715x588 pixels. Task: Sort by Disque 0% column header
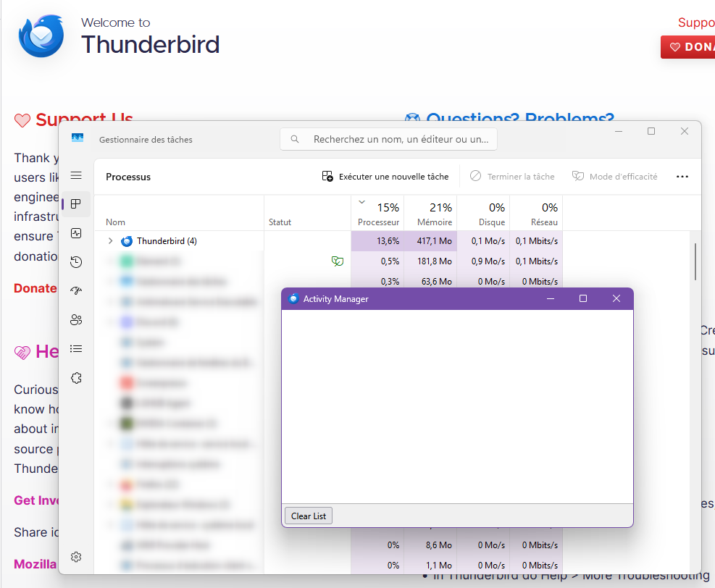[483, 213]
